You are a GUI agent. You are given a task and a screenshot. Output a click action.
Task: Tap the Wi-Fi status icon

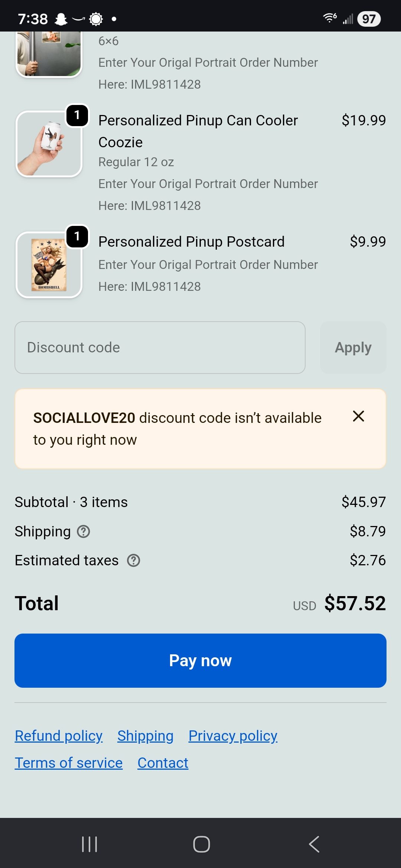(x=330, y=18)
